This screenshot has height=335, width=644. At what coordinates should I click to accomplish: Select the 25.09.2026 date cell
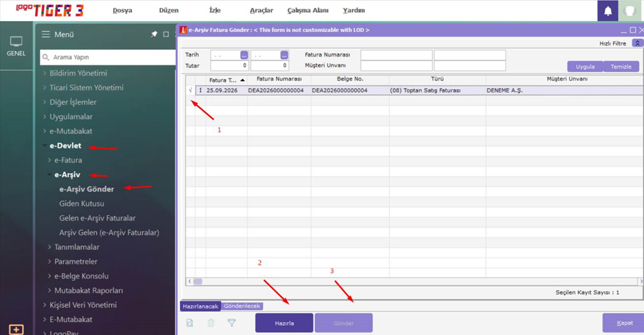click(226, 91)
